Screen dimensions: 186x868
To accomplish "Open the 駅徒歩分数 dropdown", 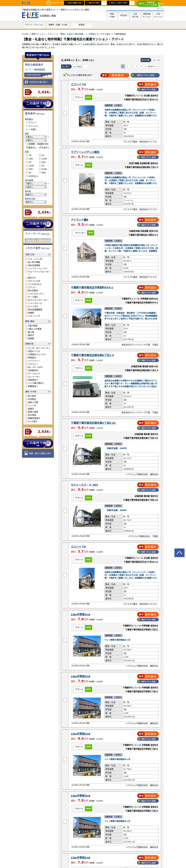I will click(x=36, y=202).
